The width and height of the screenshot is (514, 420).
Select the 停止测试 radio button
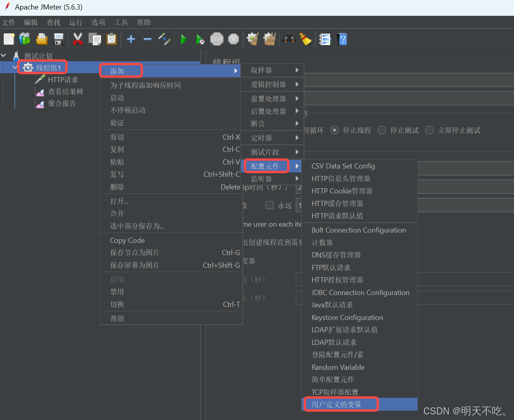coord(382,130)
